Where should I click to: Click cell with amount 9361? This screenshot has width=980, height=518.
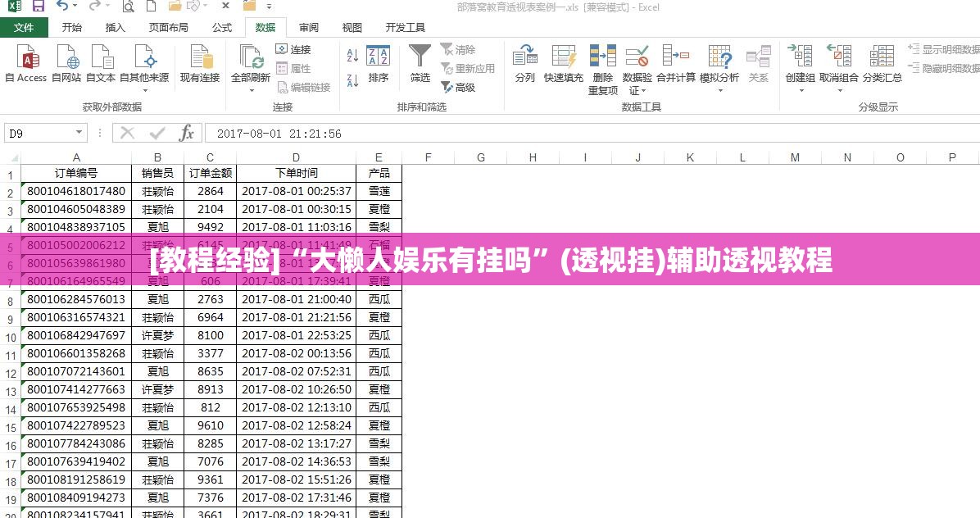click(210, 479)
